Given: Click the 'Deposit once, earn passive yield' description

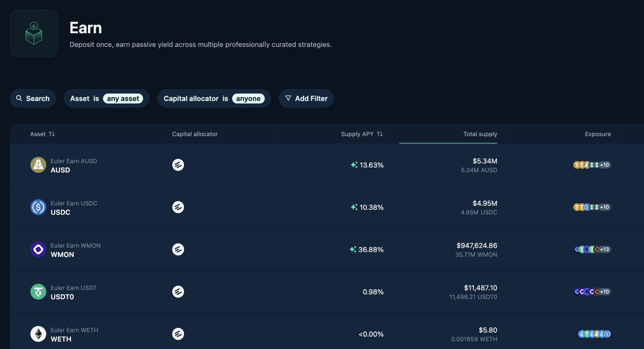Looking at the screenshot, I should [x=200, y=45].
